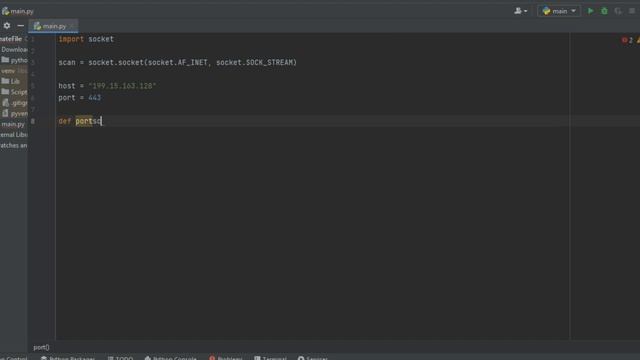The image size is (640, 360).
Task: Open the TODO tool window
Action: tap(120, 358)
